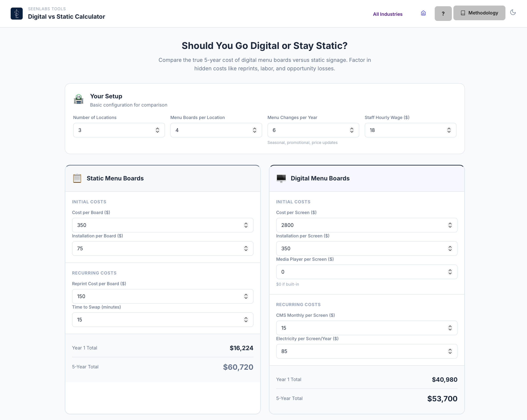Screen dimensions: 527x420
Task: Decrease CMS Monthly per Screen with stepper
Action: pyautogui.click(x=450, y=329)
